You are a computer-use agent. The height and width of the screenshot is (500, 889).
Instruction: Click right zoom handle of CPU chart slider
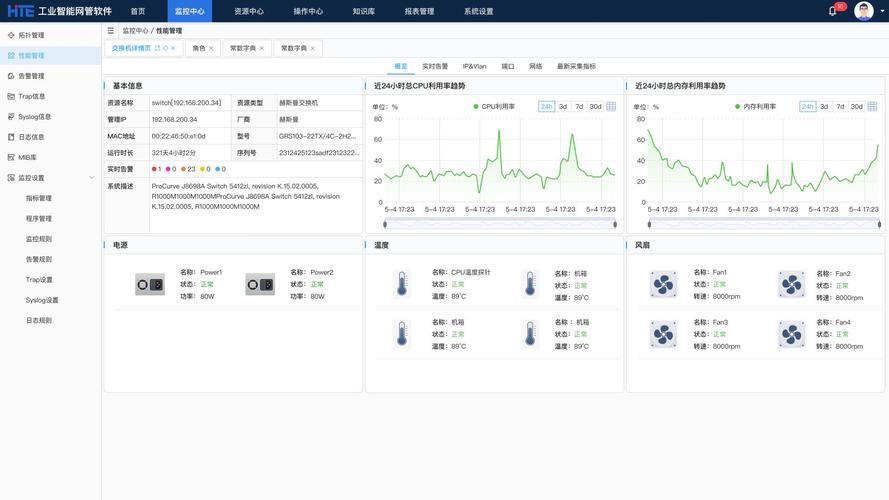[615, 224]
